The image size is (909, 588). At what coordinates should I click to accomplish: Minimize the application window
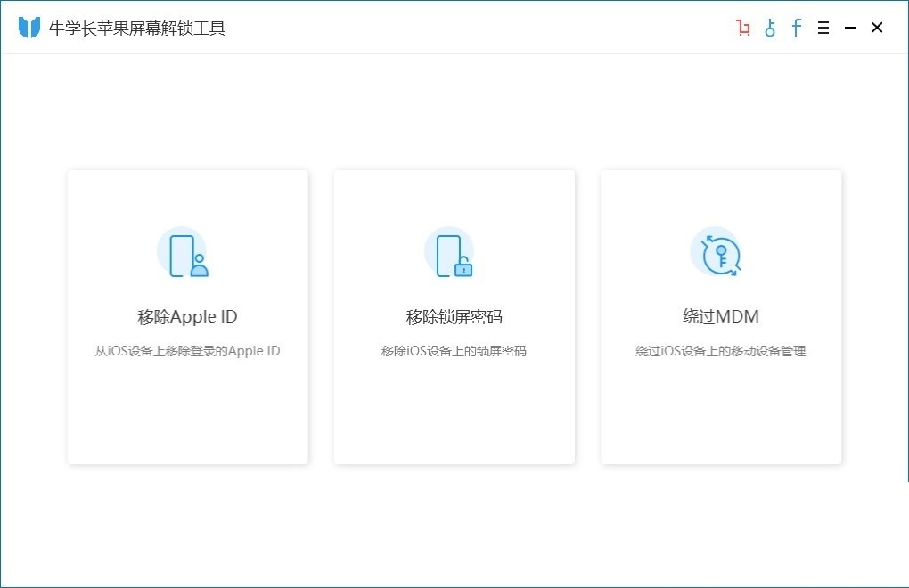(x=850, y=28)
